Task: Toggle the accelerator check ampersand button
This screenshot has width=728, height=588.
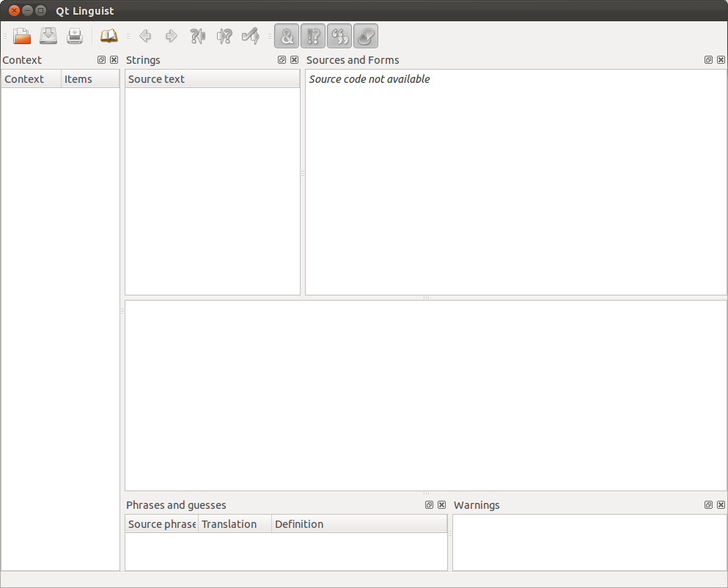Action: coord(287,36)
